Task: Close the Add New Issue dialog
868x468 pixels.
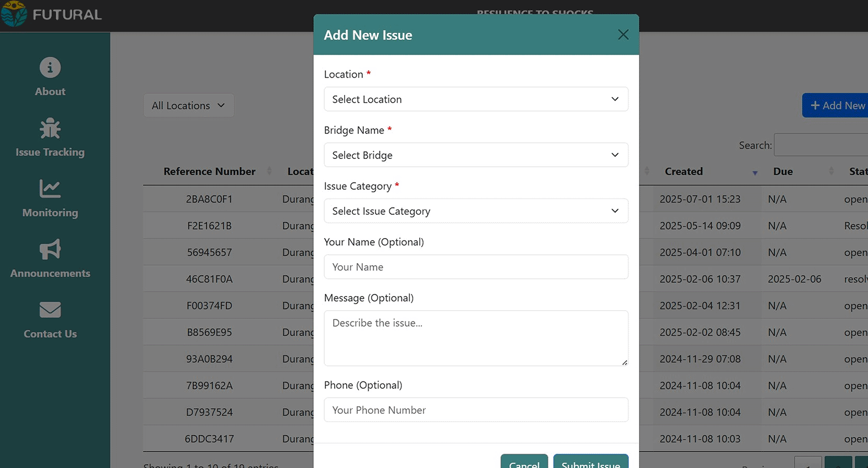Action: coord(623,34)
